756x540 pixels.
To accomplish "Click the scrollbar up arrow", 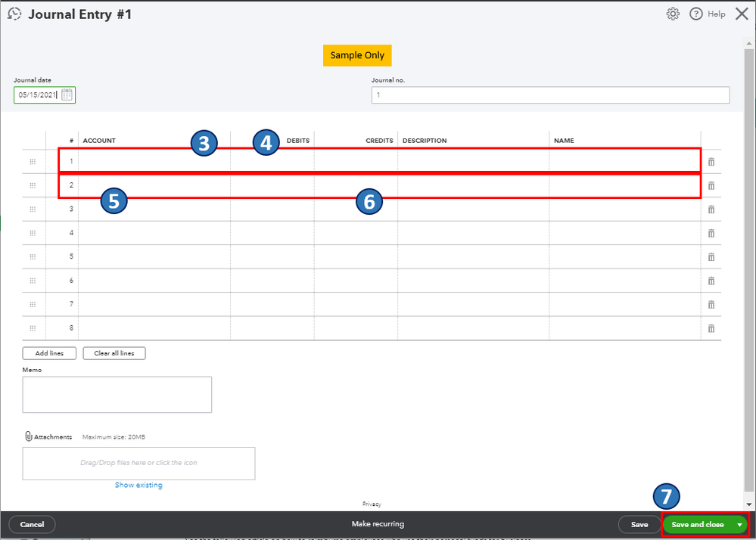I will pos(748,43).
